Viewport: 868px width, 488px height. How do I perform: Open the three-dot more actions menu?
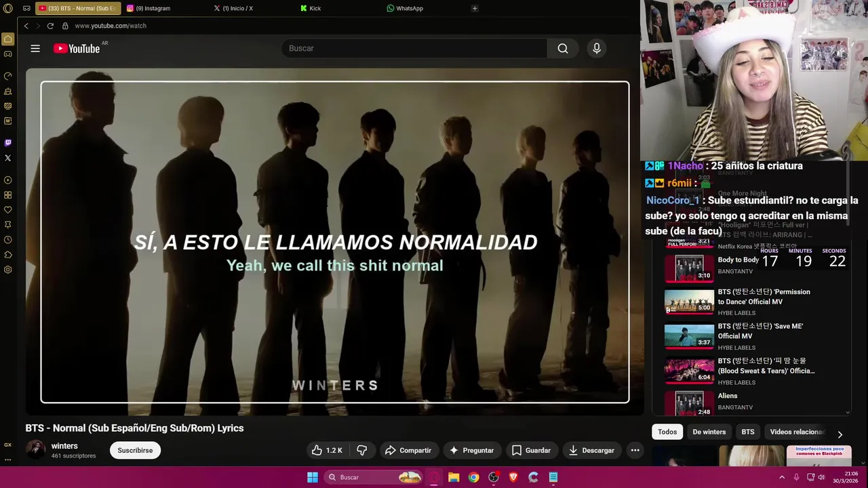click(x=635, y=450)
